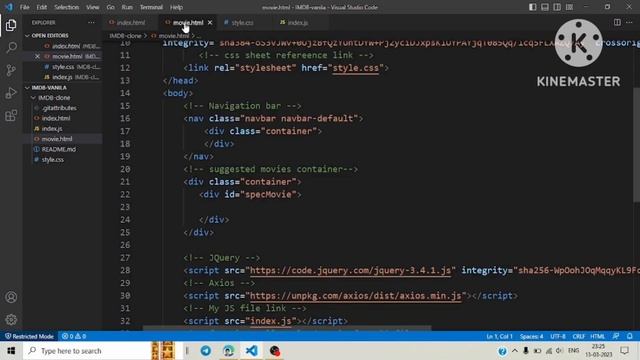The image size is (640, 360).
Task: Close the movie.html editor tab
Action: (x=210, y=22)
